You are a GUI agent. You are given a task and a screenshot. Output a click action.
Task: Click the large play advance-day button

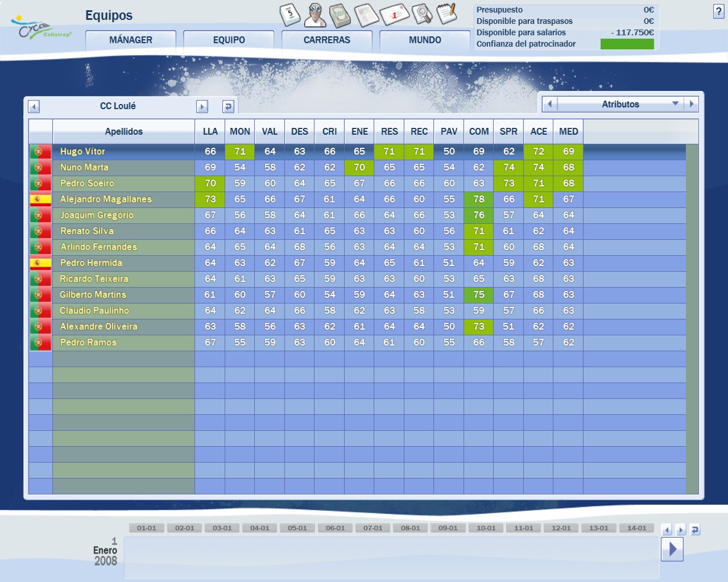click(x=672, y=549)
